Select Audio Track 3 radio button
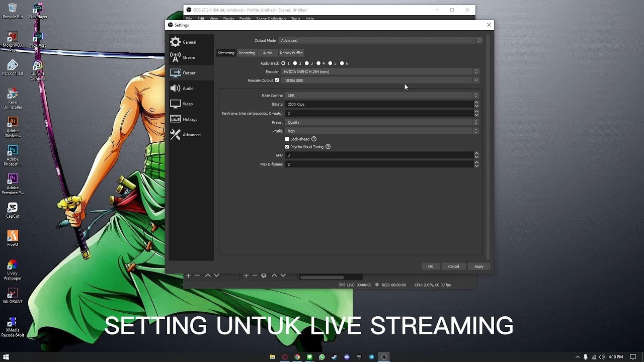 tap(307, 63)
